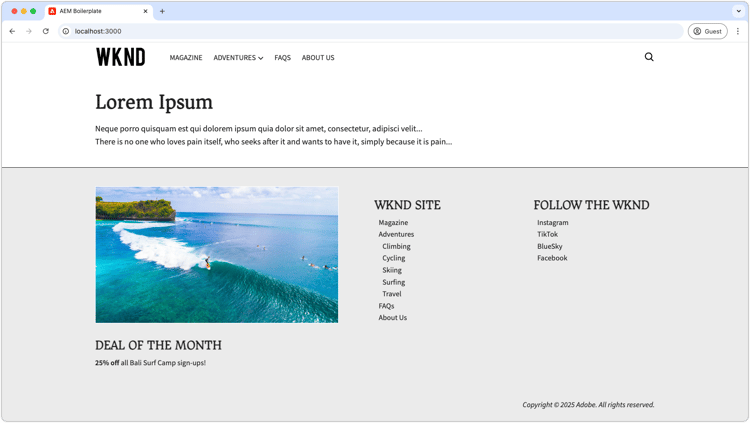Open the Travel footer link
Screen dimensions: 750x423
(x=392, y=294)
